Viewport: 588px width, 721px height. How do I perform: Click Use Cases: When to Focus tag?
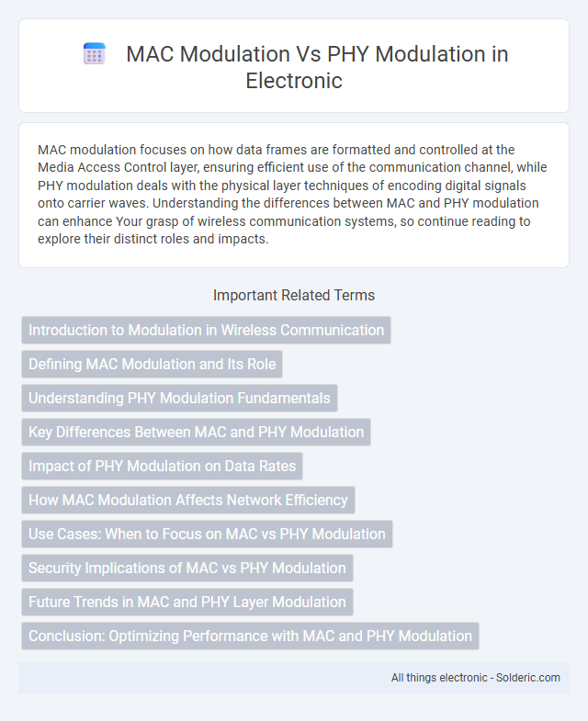click(x=207, y=535)
